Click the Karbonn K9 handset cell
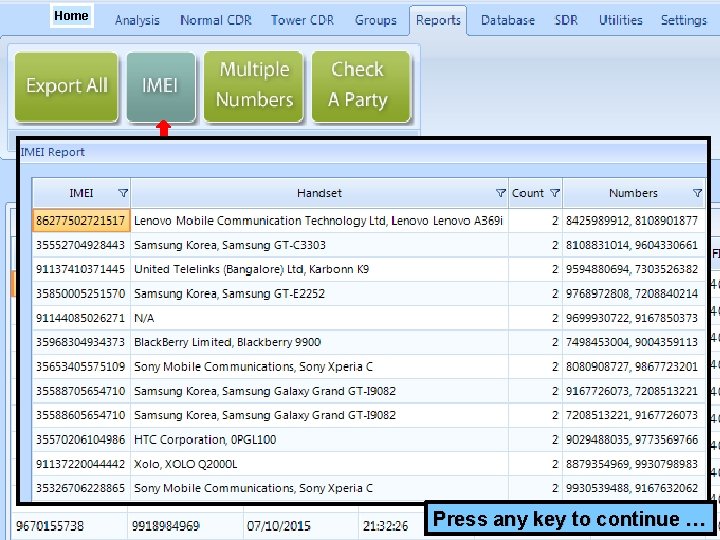Screen dimensions: 720x540 [x=320, y=269]
